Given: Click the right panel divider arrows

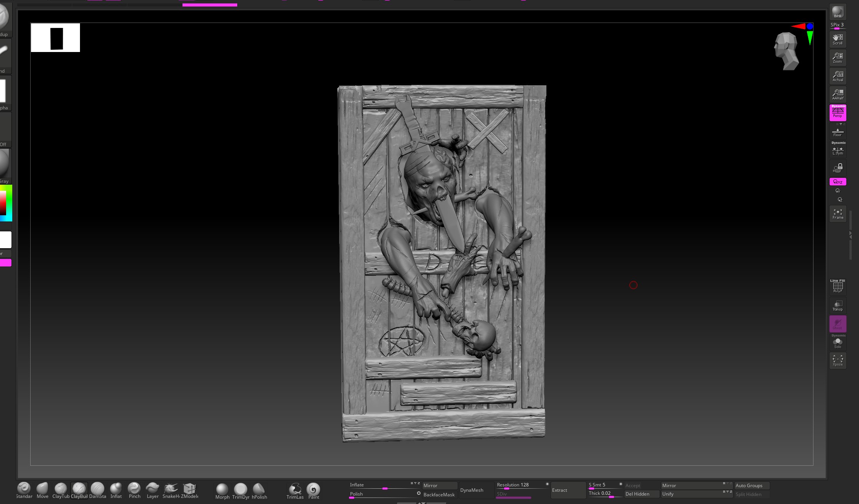Looking at the screenshot, I should [850, 235].
